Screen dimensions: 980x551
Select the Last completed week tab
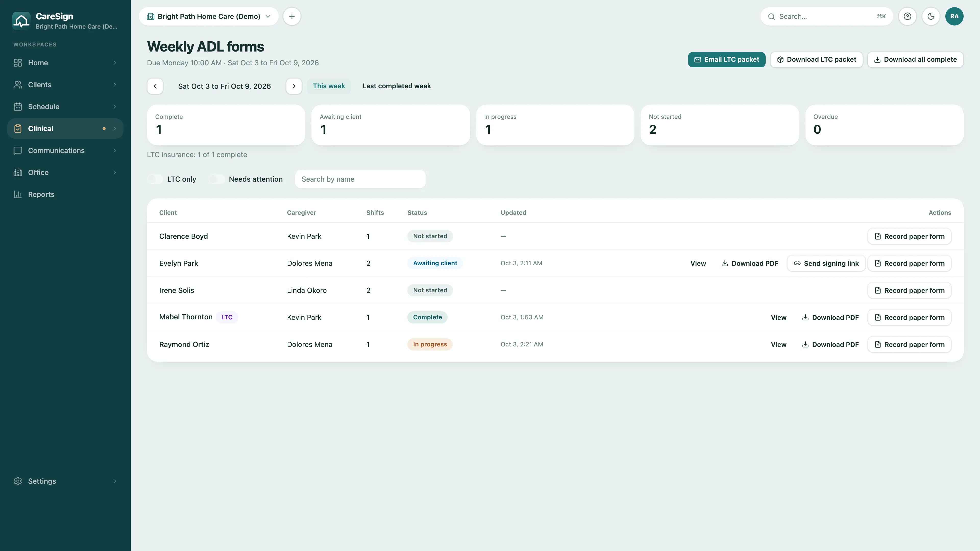[x=396, y=86]
